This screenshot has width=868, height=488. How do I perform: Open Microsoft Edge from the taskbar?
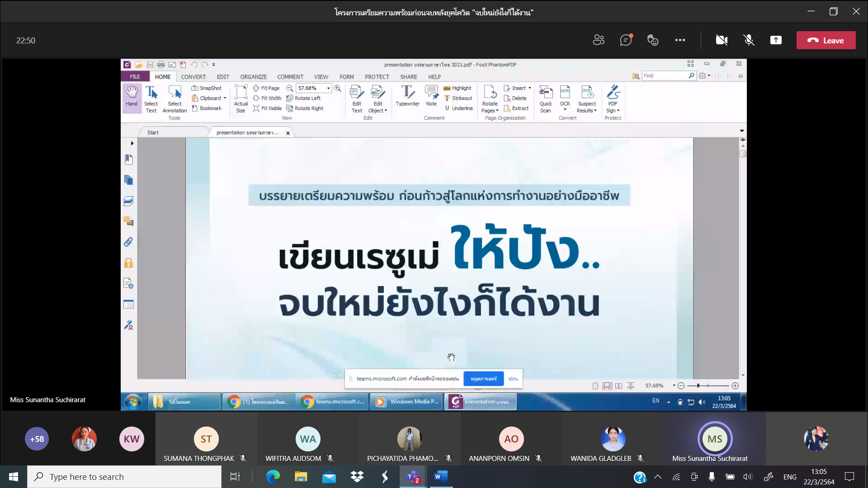(273, 477)
